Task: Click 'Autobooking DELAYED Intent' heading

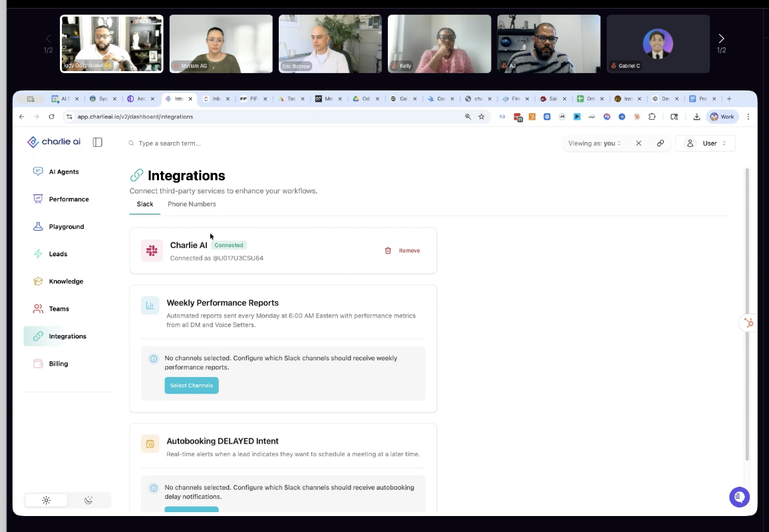Action: coord(223,441)
